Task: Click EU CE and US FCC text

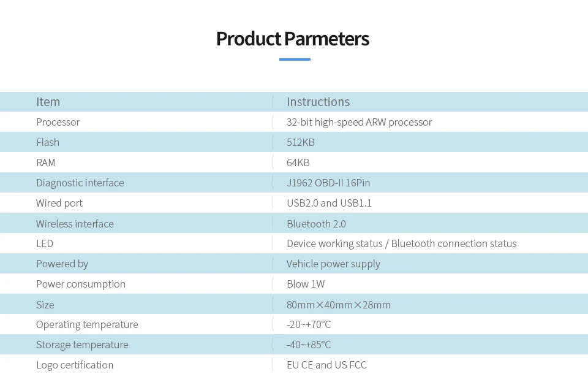Action: [x=326, y=365]
